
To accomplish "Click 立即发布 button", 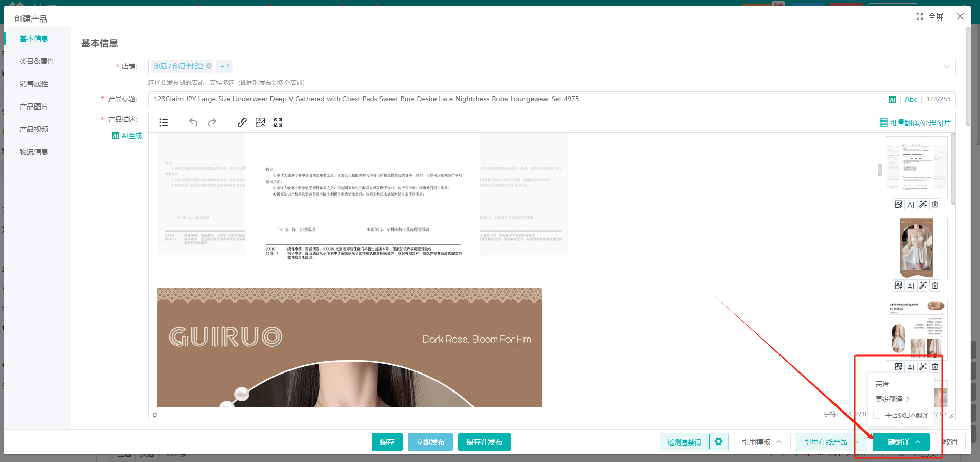I will click(x=430, y=442).
